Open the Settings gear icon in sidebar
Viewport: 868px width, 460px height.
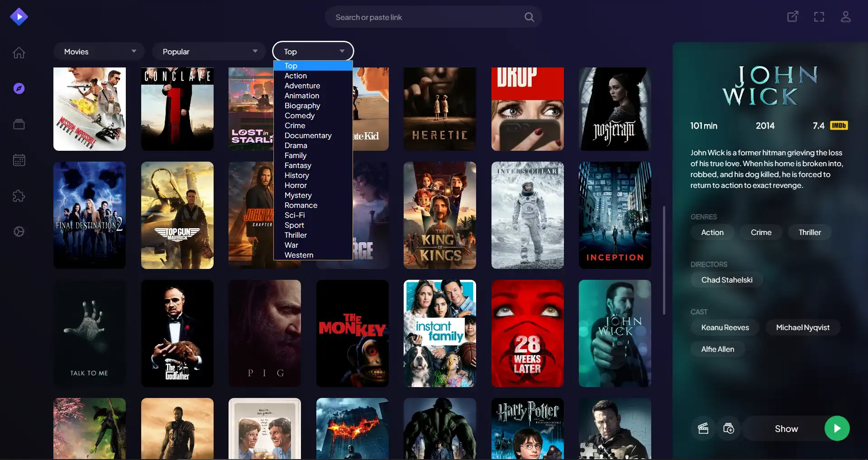(19, 231)
